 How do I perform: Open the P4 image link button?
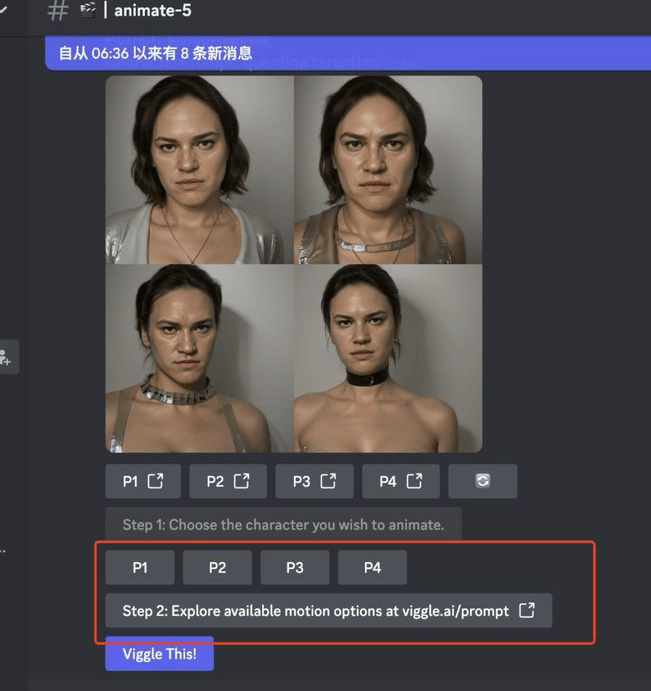click(x=401, y=481)
